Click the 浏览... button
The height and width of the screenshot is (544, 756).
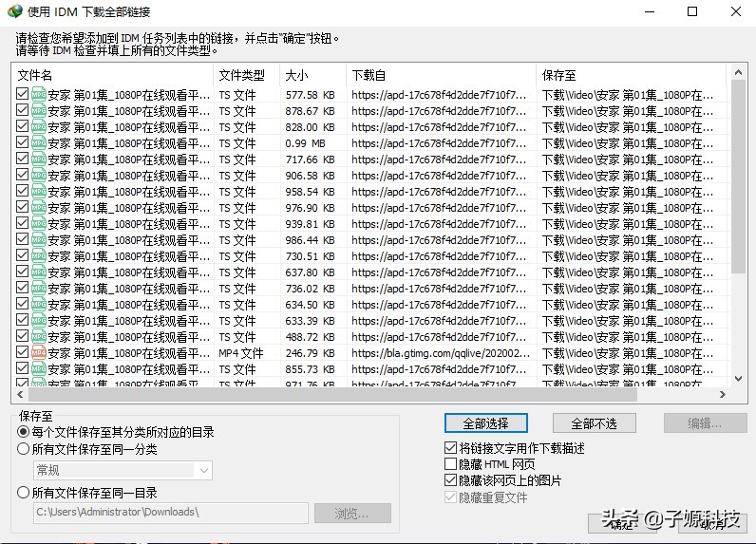point(352,514)
